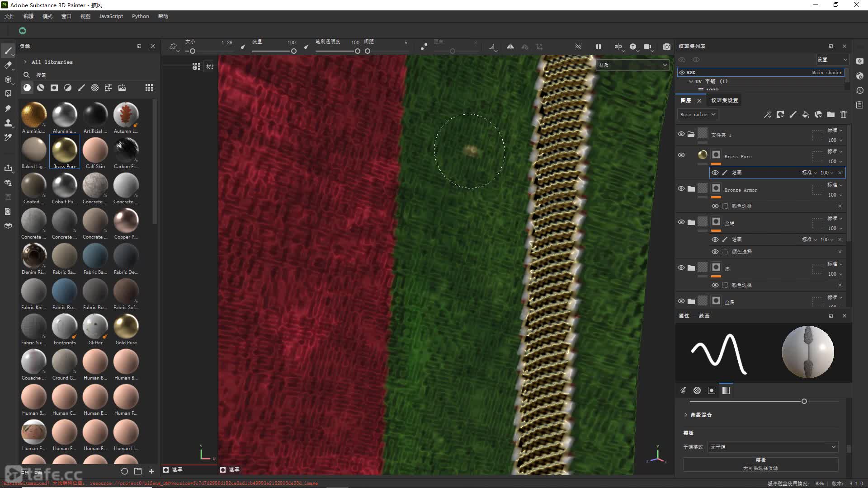Hide the 文件夹 1 layer
The height and width of the screenshot is (488, 868).
681,134
